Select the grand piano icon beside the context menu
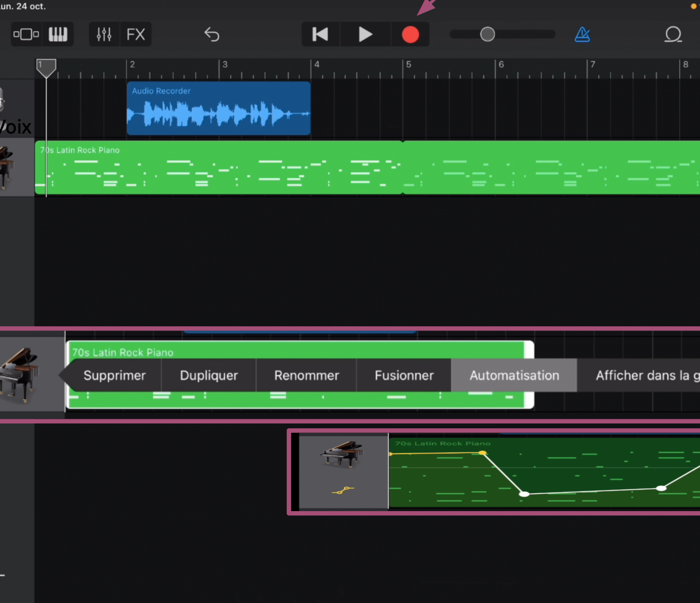This screenshot has width=700, height=603. click(x=20, y=375)
